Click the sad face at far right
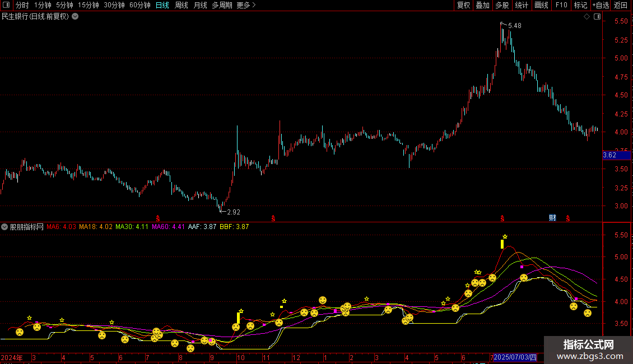This screenshot has width=633, height=364. pos(588,313)
